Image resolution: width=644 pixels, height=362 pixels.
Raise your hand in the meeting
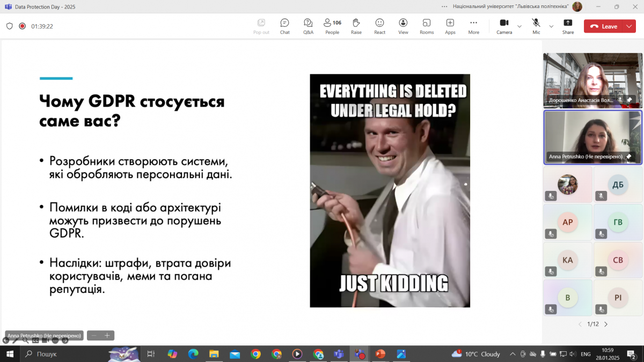356,26
